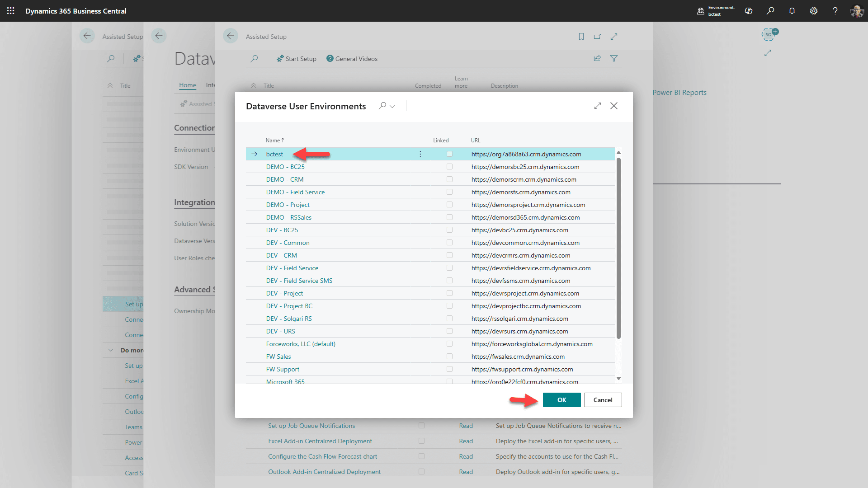Toggle the Name column sort order
The height and width of the screenshot is (488, 868).
coord(274,140)
